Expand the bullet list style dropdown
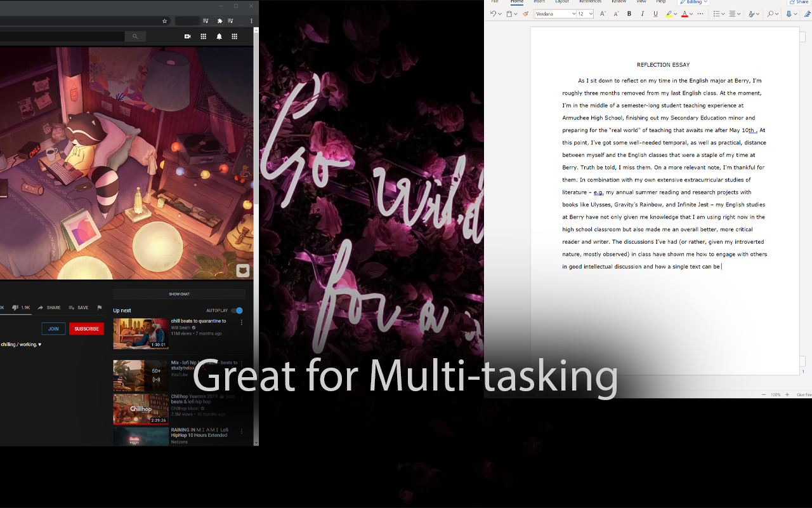This screenshot has height=508, width=812. 723,14
